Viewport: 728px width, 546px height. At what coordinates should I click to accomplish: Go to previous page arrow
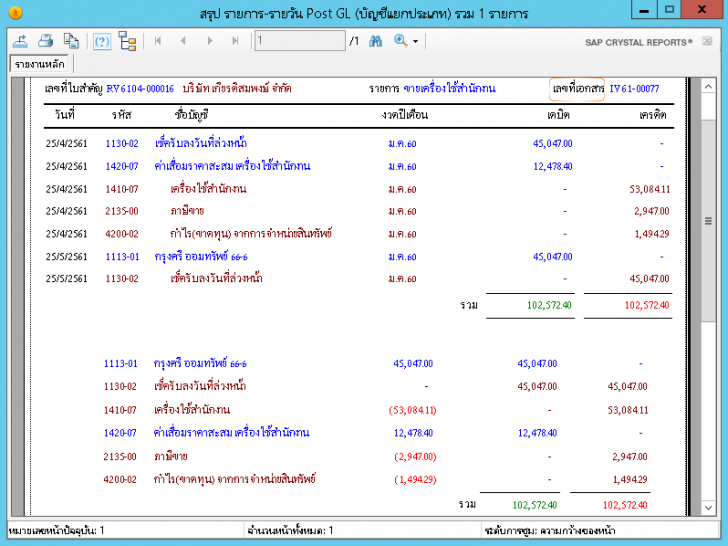[183, 41]
